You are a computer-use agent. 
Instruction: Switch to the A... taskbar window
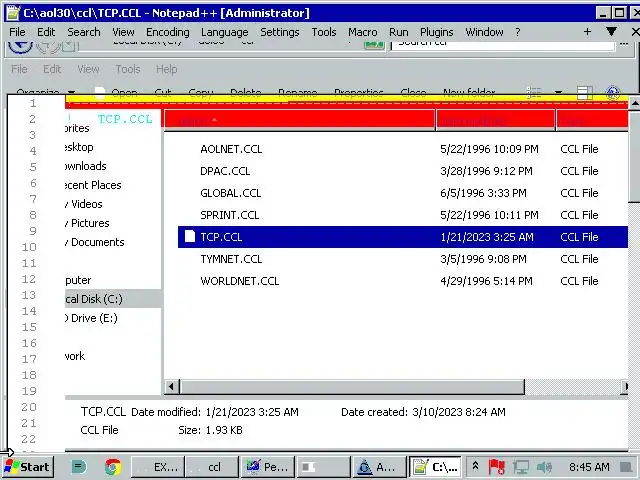379,467
